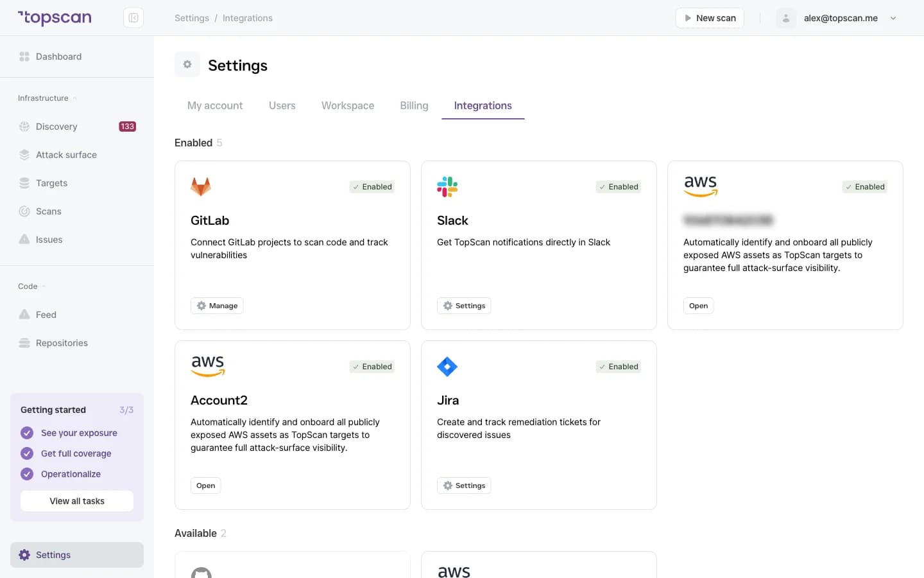Click the Getting started heading
This screenshot has width=924, height=578.
click(53, 410)
